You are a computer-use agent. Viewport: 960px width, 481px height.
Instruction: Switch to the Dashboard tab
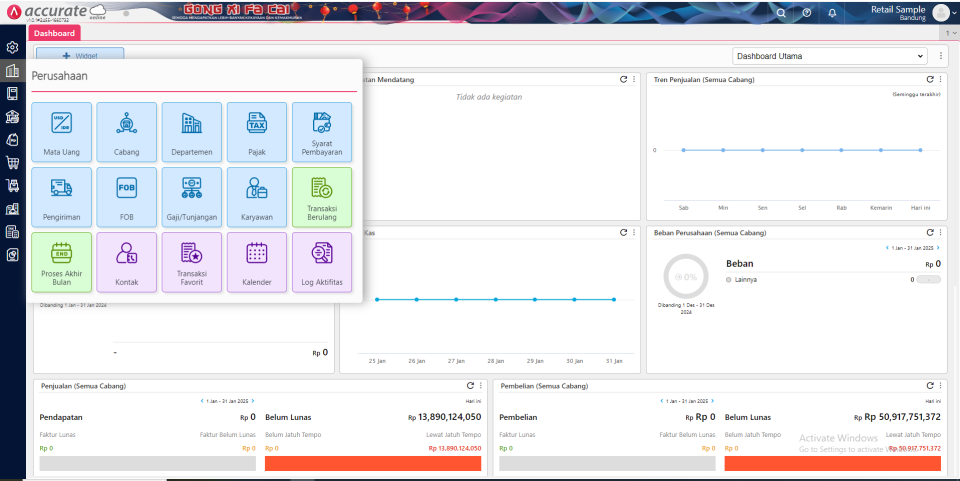tap(54, 33)
